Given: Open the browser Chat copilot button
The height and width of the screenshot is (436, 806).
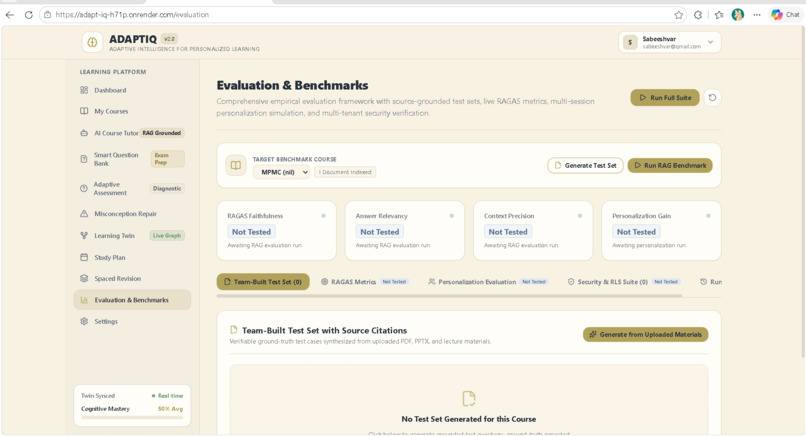Looking at the screenshot, I should [x=785, y=15].
